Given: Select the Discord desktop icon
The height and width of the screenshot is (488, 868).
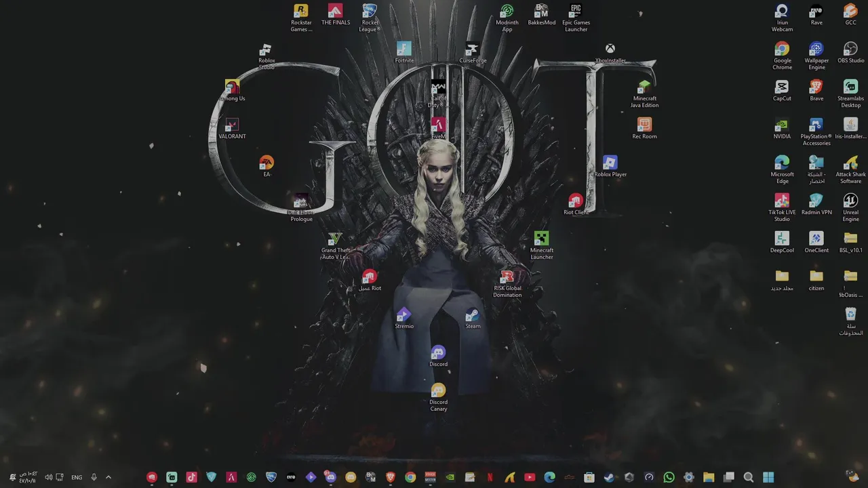Looking at the screenshot, I should click(438, 357).
